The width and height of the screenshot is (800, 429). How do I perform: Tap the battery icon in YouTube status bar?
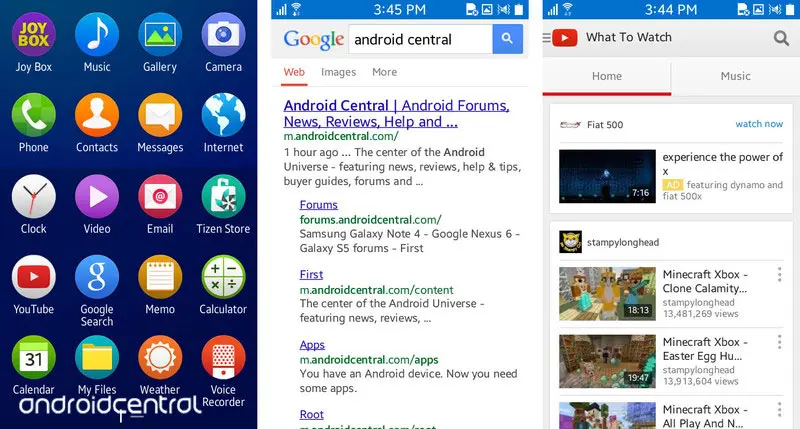790,9
